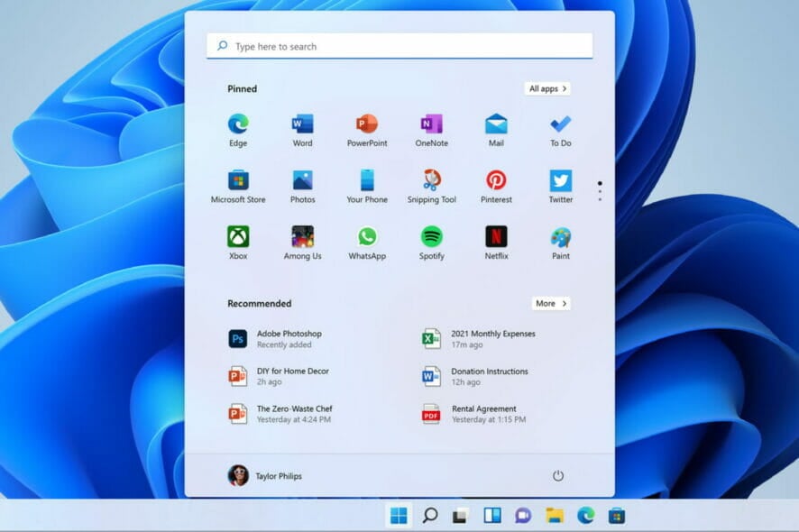Image resolution: width=799 pixels, height=532 pixels.
Task: Open Microsoft Edge from pinned apps
Action: (237, 125)
